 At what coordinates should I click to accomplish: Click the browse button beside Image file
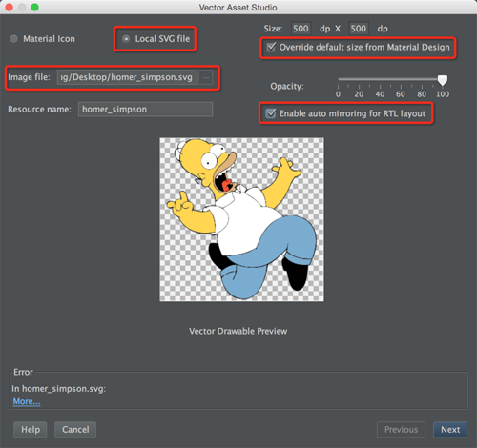[x=206, y=77]
